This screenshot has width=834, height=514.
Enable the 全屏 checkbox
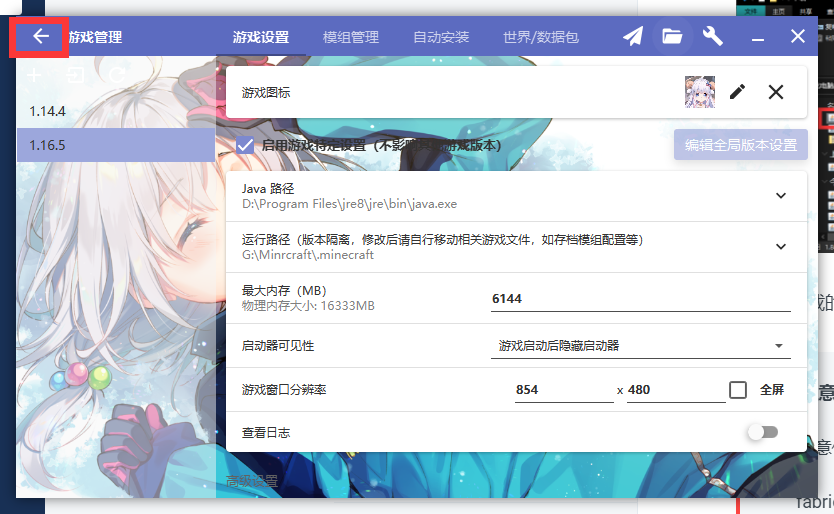click(x=738, y=390)
